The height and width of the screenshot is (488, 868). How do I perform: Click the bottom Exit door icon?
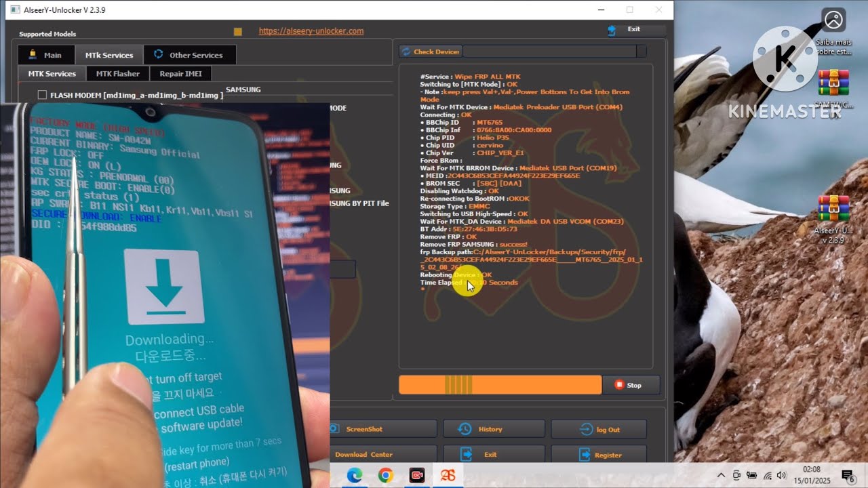(467, 454)
